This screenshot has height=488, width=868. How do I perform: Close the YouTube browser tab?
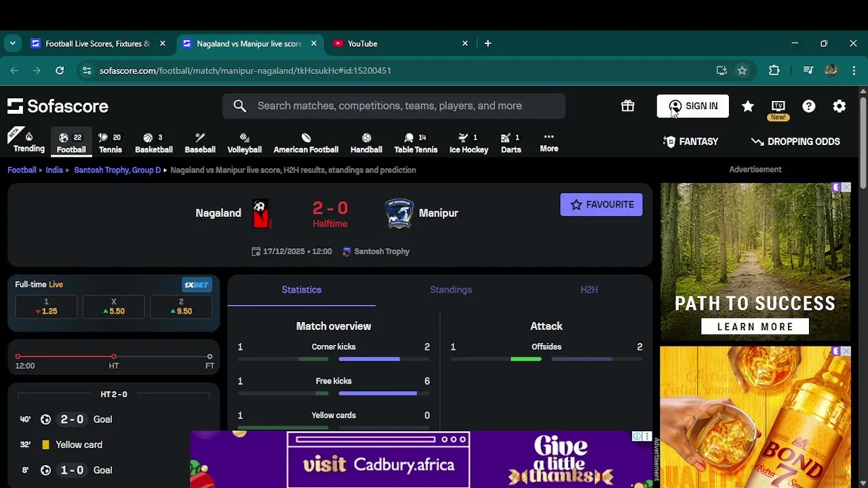tap(465, 43)
